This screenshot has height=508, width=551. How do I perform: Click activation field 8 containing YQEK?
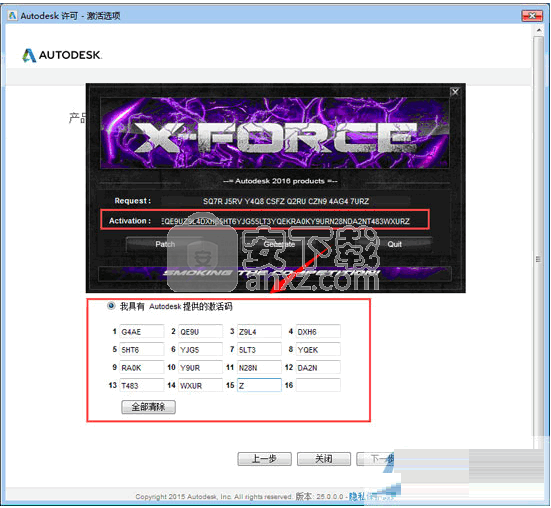click(318, 350)
